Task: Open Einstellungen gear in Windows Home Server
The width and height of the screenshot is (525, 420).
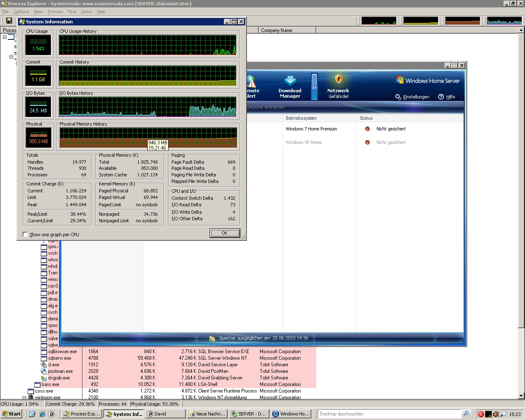Action: point(398,97)
